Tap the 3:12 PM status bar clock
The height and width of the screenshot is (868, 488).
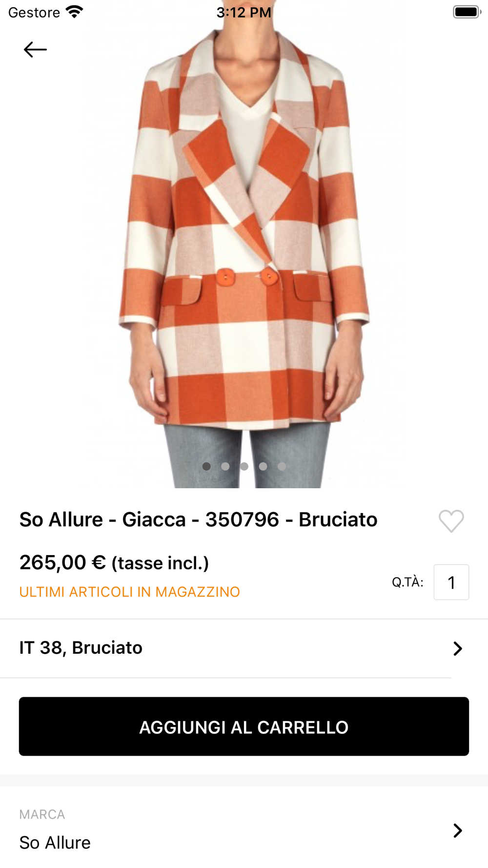click(244, 12)
